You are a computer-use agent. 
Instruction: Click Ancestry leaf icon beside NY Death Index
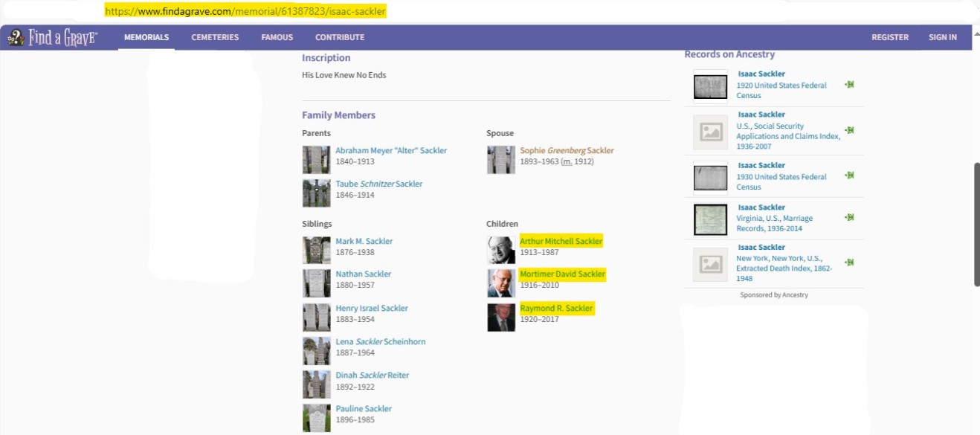click(x=849, y=262)
